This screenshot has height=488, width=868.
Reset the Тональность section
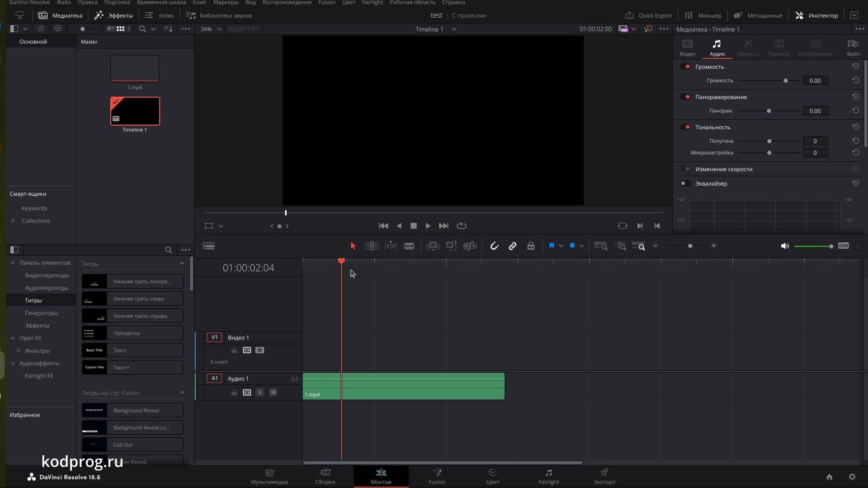coord(855,127)
